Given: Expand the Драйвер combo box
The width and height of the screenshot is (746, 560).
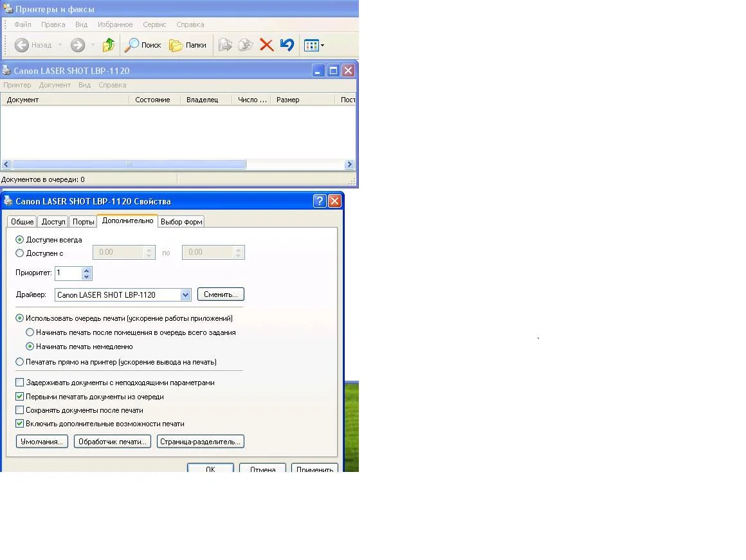Looking at the screenshot, I should [x=186, y=295].
